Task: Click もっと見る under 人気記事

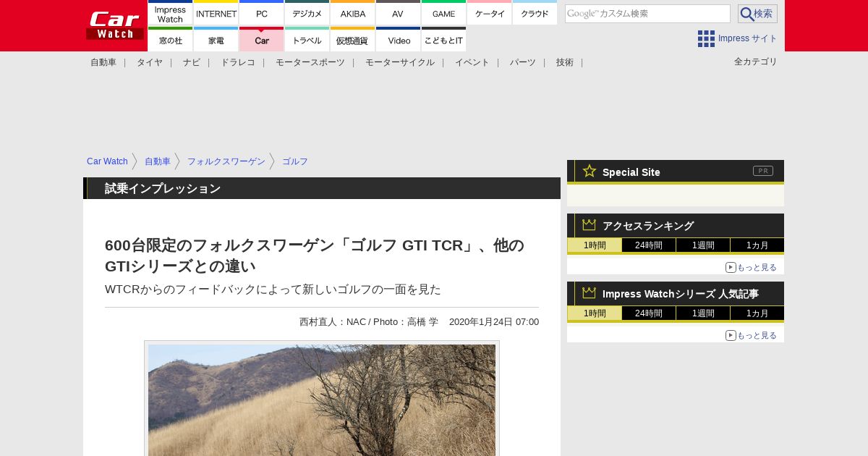Action: pos(752,335)
